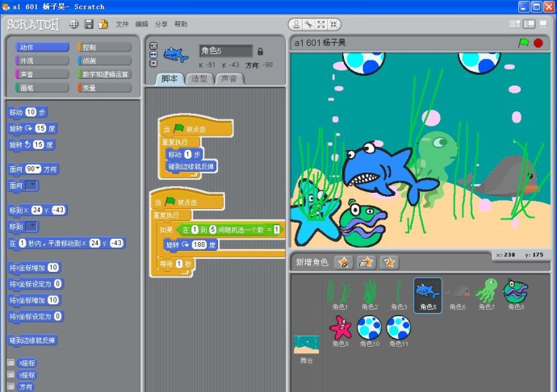
Task: Click the red stop button
Action: tap(538, 43)
